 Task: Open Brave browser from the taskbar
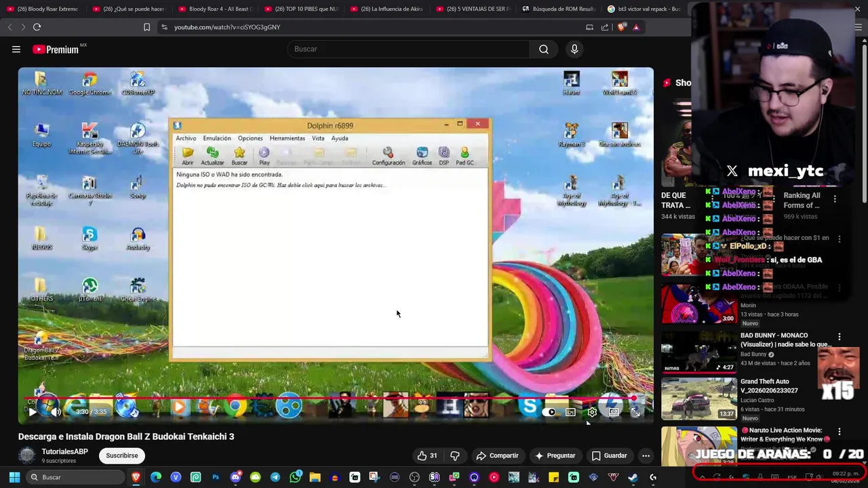136,477
